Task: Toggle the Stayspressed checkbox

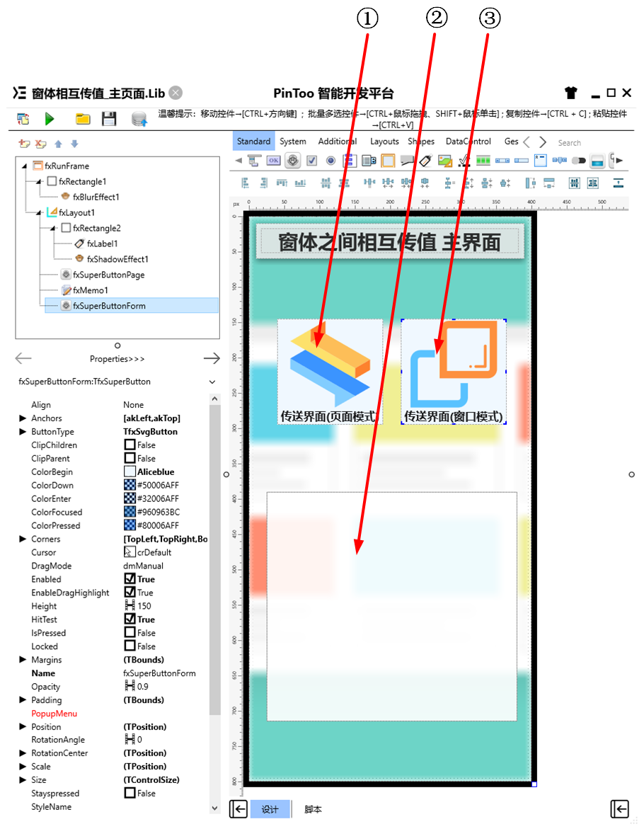Action: point(130,793)
